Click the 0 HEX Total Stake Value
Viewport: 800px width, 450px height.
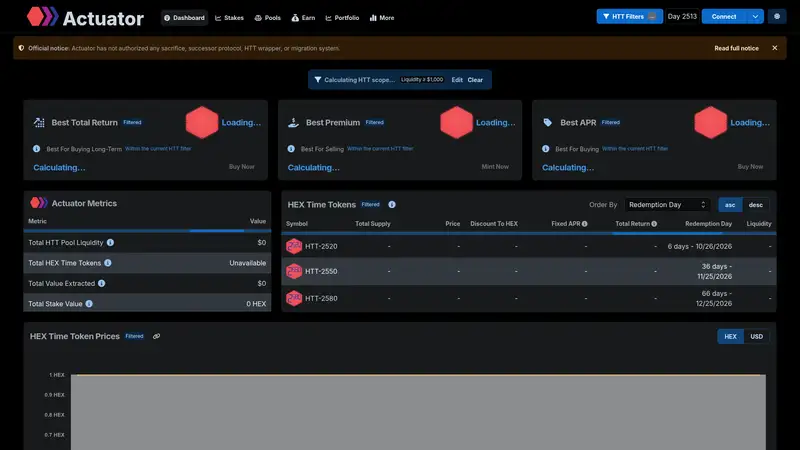[x=256, y=304]
